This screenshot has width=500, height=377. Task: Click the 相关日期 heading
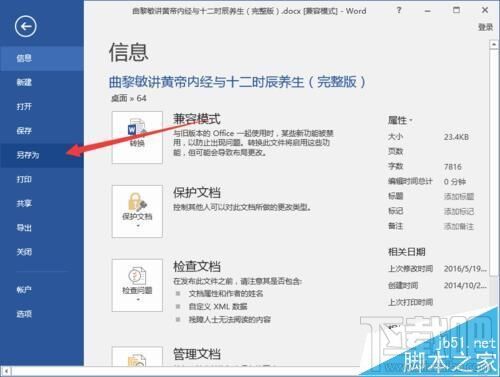tap(407, 252)
